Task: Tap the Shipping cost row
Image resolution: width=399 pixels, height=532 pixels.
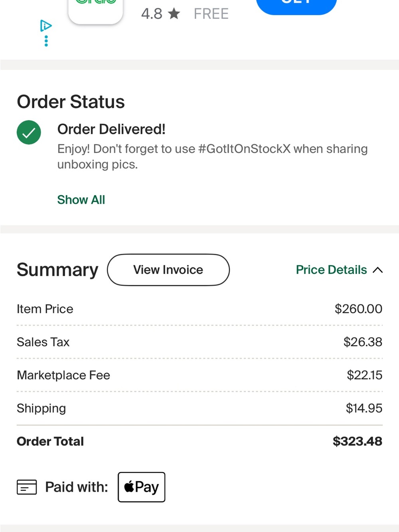Action: click(199, 408)
